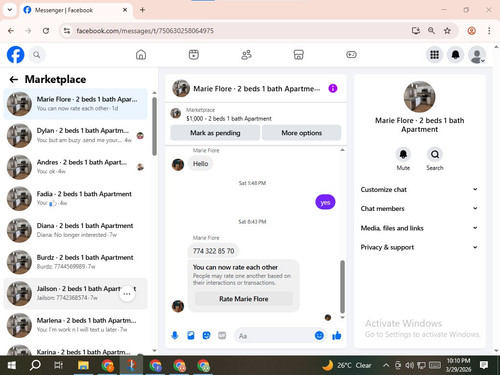The width and height of the screenshot is (500, 375).
Task: Open Burdz conversation in list
Action: (75, 262)
